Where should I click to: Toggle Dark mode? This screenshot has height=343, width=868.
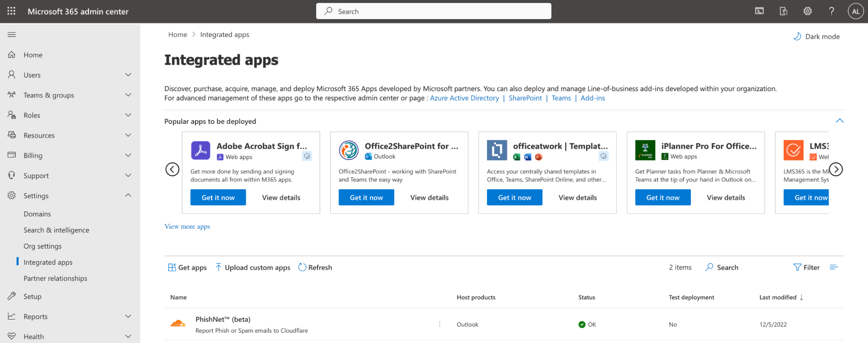(816, 37)
